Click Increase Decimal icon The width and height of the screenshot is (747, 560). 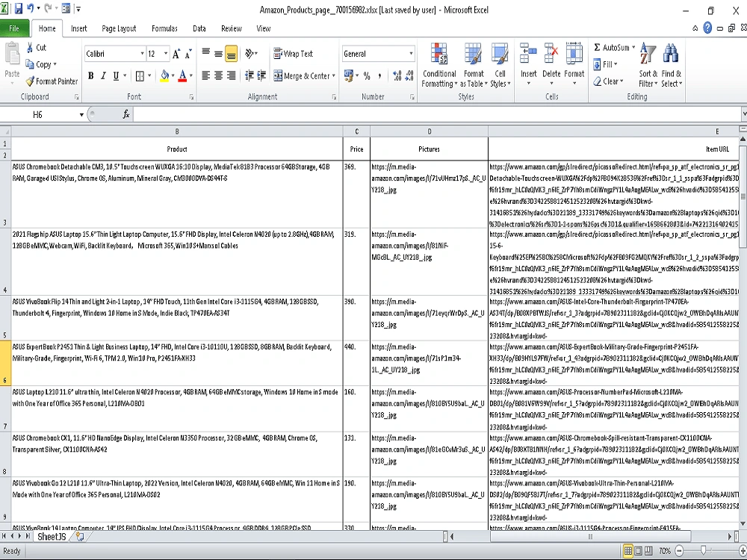[397, 75]
